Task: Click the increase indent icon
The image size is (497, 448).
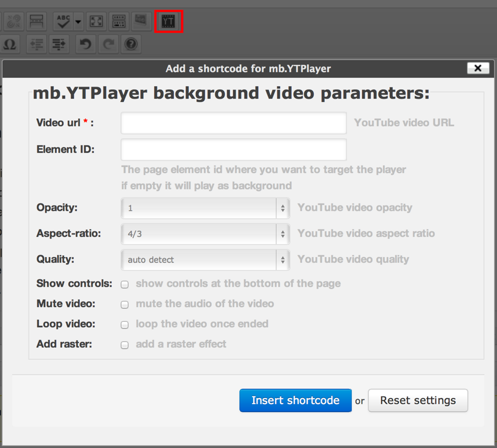Action: (x=59, y=44)
